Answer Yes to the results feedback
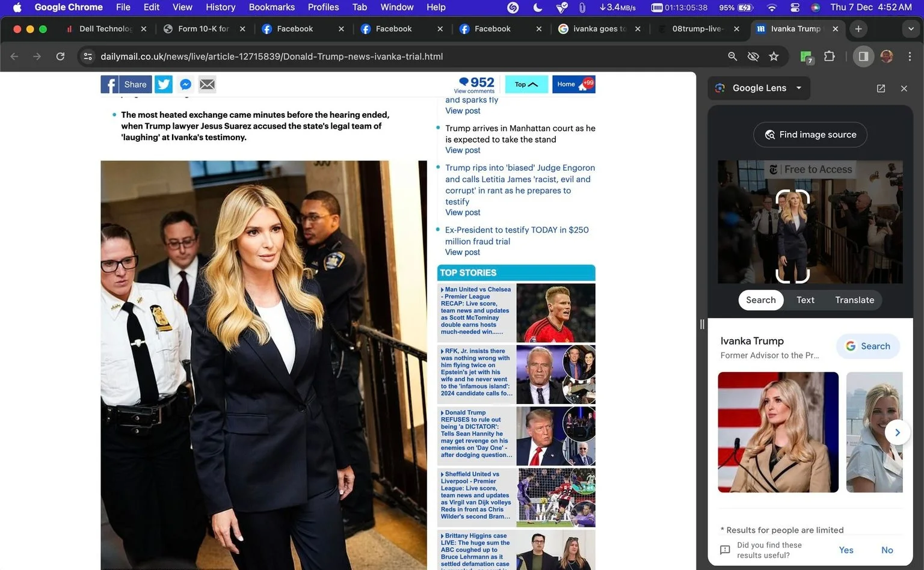Screen dimensions: 924x570 (846, 550)
